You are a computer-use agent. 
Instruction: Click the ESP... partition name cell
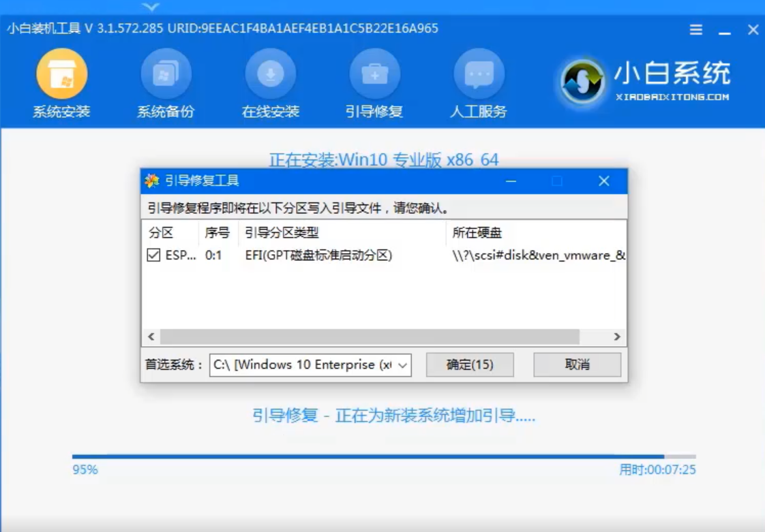pyautogui.click(x=181, y=255)
